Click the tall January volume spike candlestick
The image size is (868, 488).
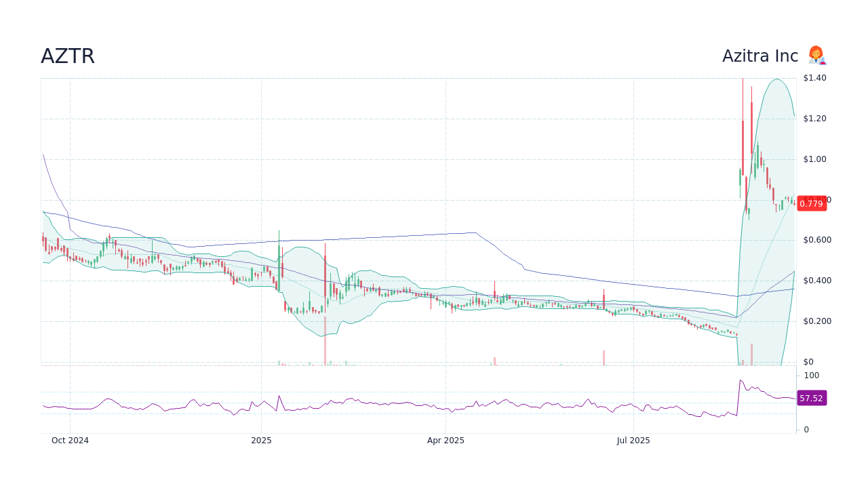point(279,264)
